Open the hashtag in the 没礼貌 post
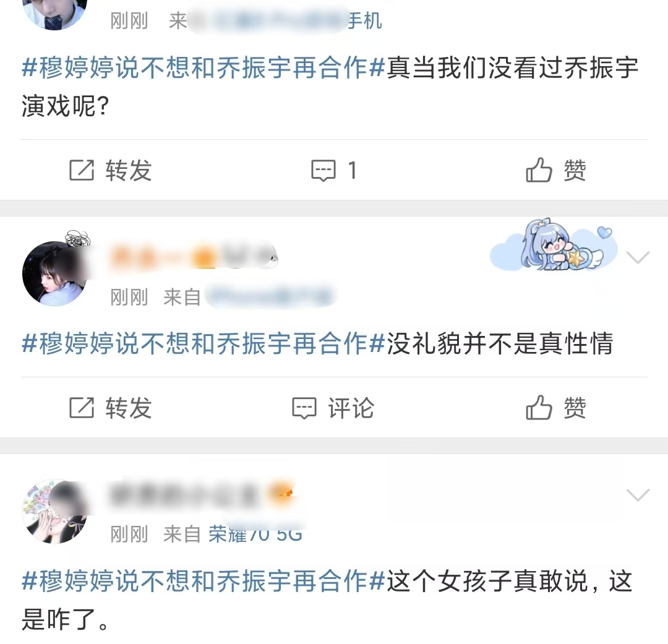 coord(203,343)
